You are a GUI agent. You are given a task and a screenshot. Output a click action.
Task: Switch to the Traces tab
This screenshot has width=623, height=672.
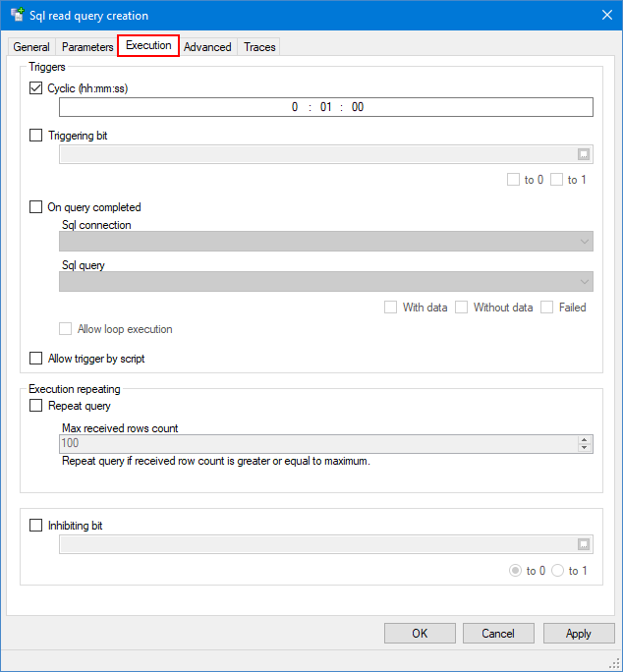(259, 47)
